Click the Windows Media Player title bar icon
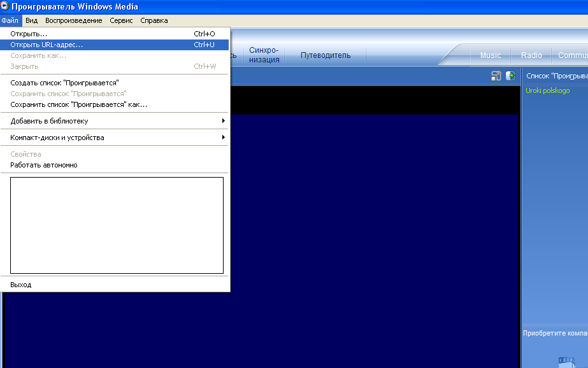 click(x=4, y=6)
